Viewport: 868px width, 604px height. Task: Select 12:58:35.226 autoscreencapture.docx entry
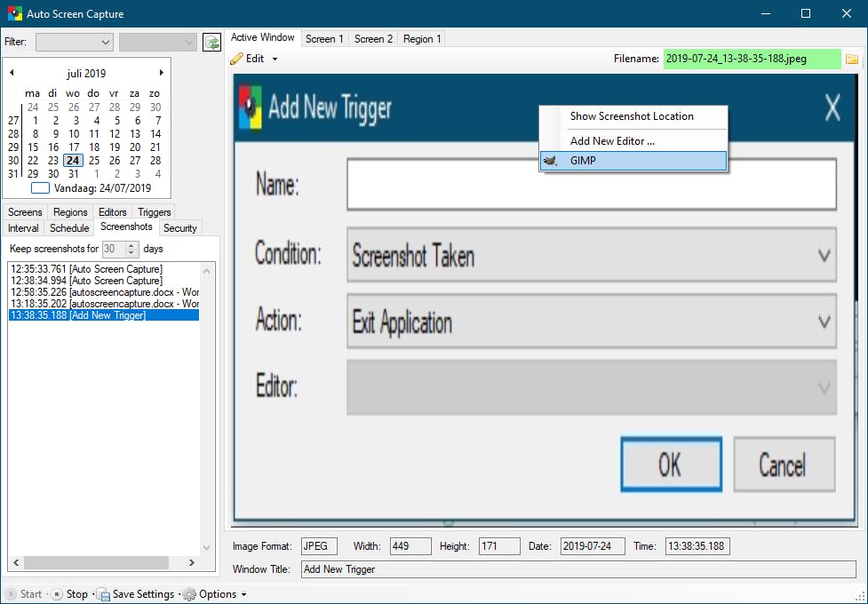point(104,292)
